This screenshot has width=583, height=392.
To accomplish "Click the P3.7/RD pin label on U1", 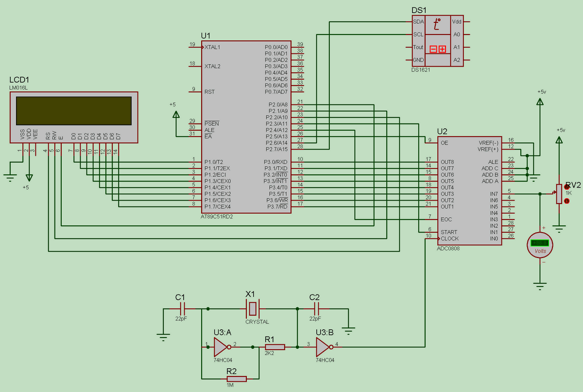I will (278, 206).
